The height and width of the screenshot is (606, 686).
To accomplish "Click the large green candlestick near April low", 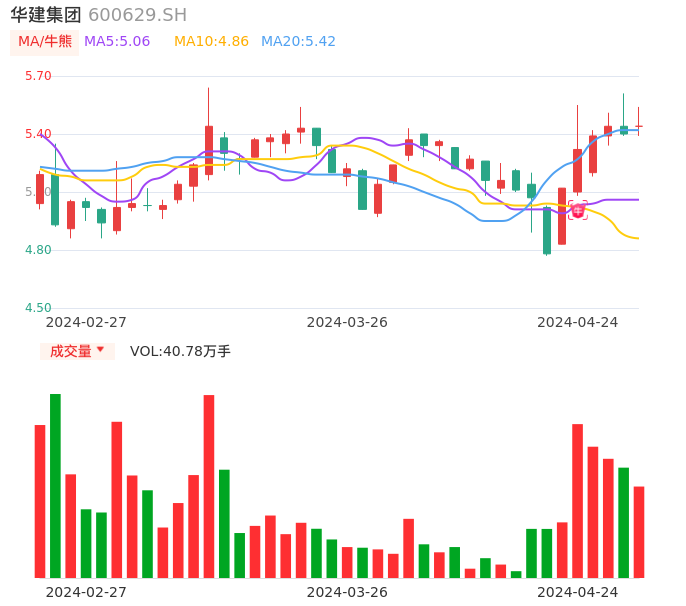I will (547, 230).
